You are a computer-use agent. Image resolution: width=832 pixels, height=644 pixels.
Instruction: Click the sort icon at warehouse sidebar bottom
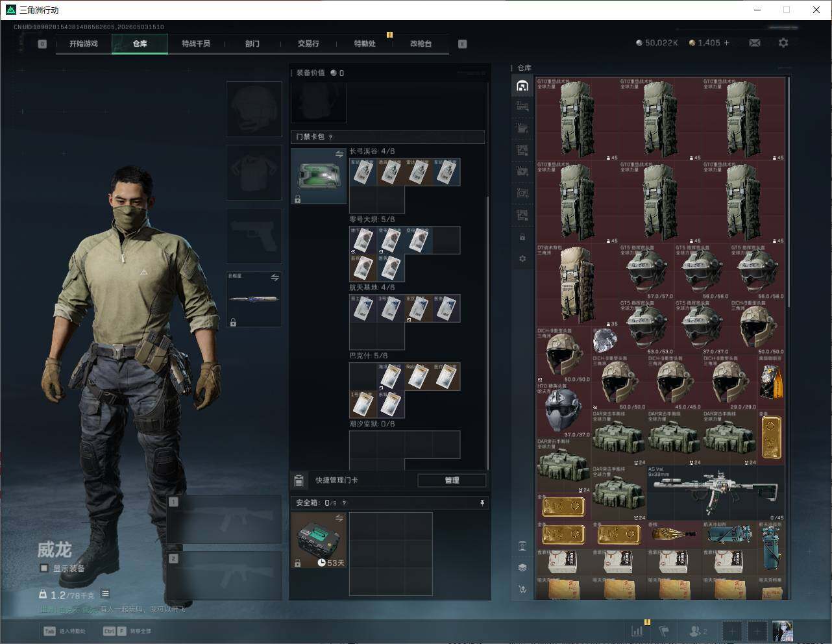pos(522,589)
